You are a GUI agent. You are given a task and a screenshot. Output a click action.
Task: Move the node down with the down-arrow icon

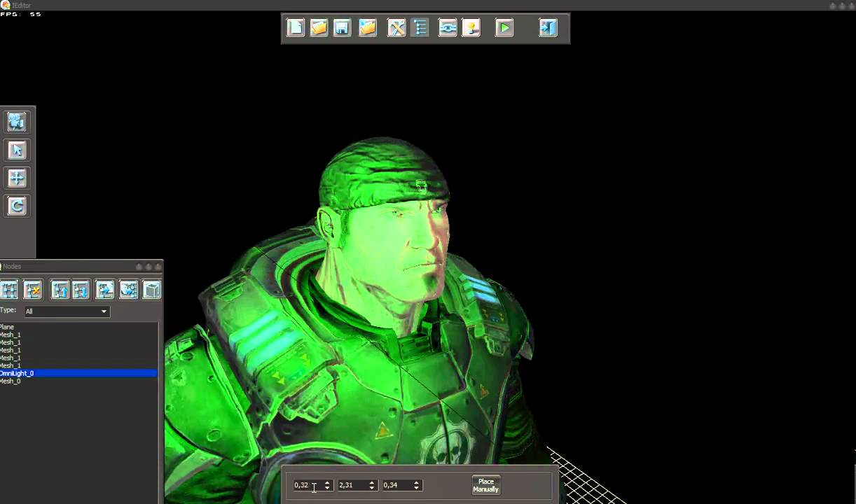81,290
